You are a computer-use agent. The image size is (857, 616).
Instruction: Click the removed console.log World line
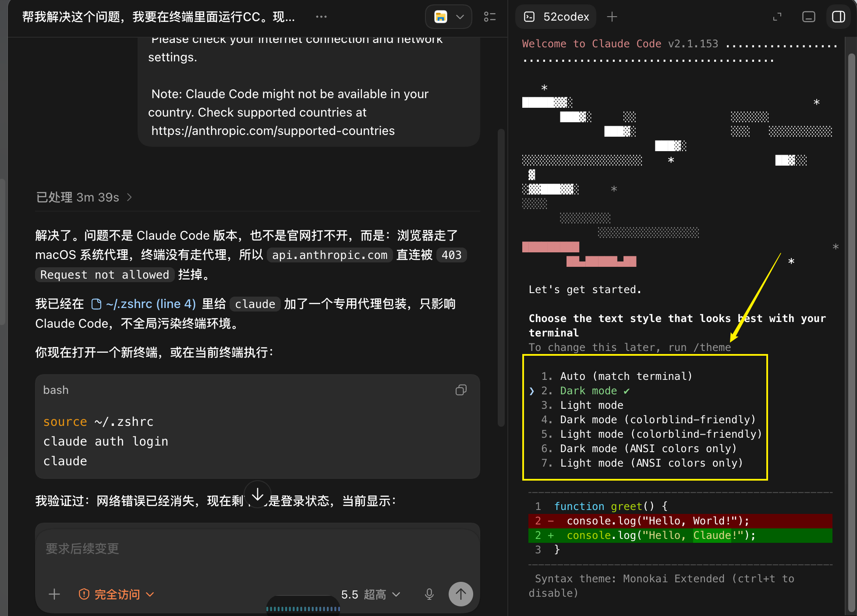[680, 520]
